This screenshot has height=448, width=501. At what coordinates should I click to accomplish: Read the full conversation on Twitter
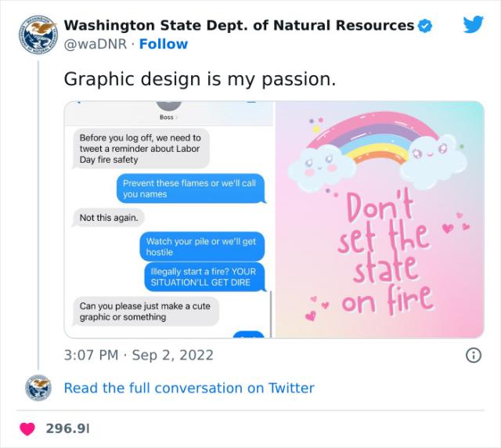189,388
